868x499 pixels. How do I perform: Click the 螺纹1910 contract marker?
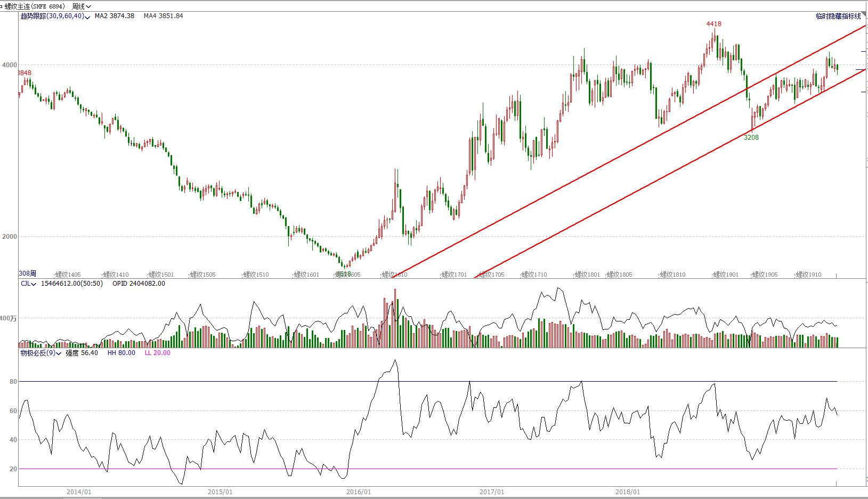[808, 275]
